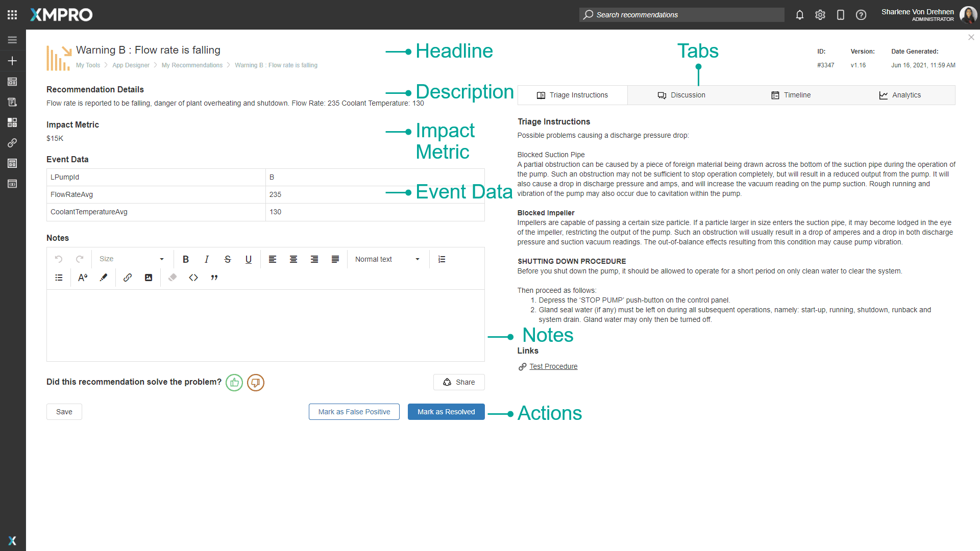Insert an image in notes editor
Image resolution: width=980 pixels, height=551 pixels.
point(149,278)
